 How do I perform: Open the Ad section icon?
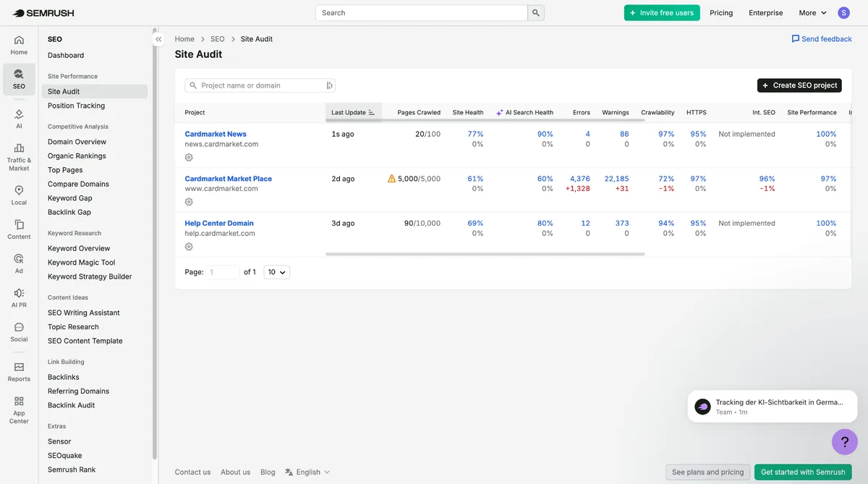coord(19,264)
